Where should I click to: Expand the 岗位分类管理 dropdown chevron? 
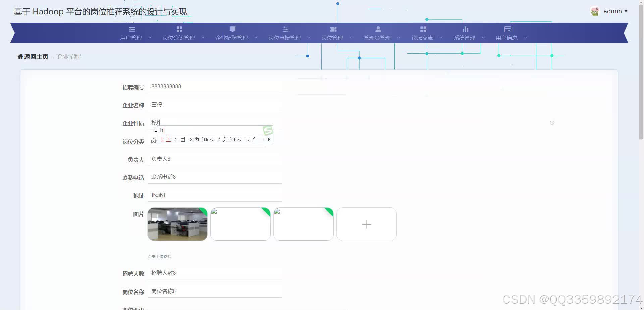[203, 38]
